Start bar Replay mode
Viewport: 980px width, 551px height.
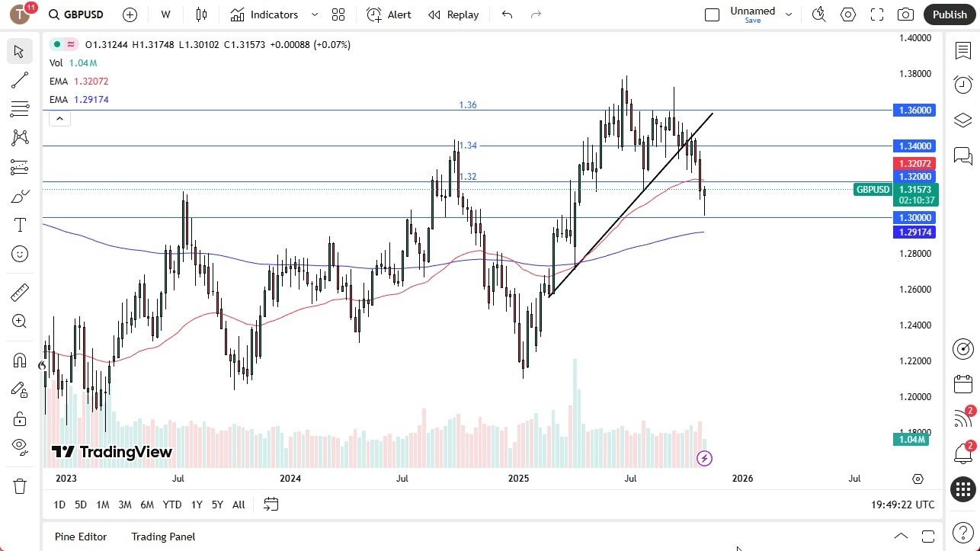pos(453,14)
